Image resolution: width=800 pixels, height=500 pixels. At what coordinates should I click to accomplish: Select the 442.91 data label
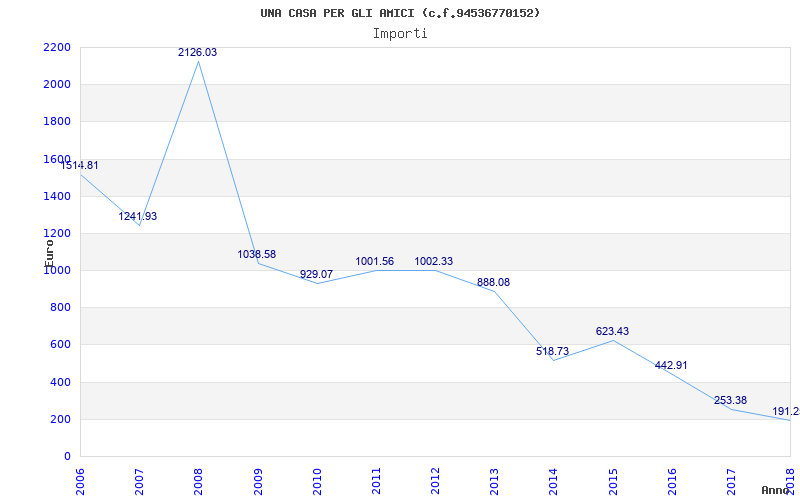pyautogui.click(x=671, y=365)
